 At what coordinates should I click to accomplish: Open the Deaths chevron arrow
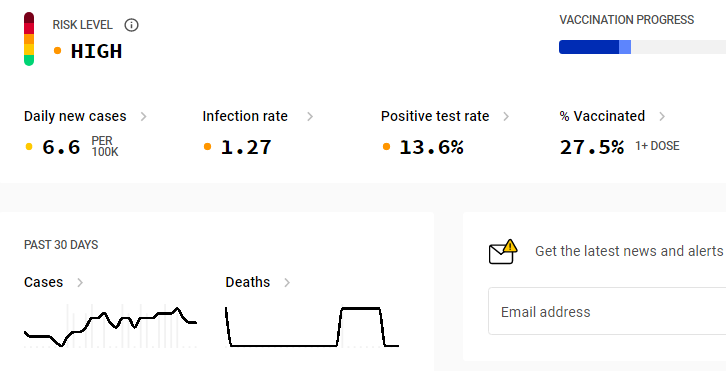coord(287,283)
